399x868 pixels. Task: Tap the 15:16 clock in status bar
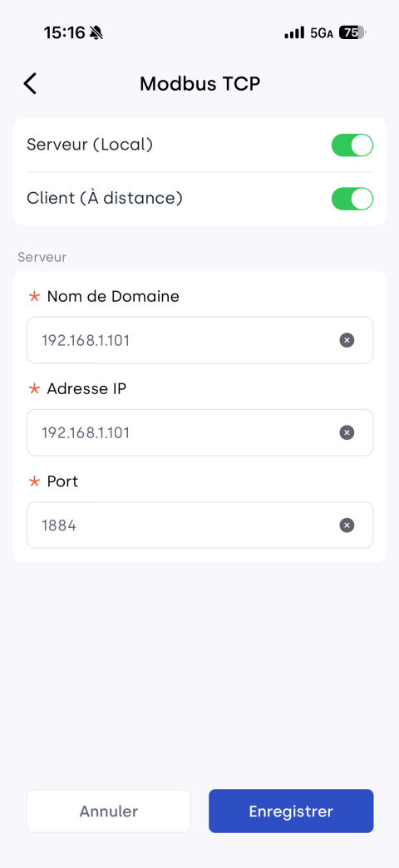pos(64,33)
